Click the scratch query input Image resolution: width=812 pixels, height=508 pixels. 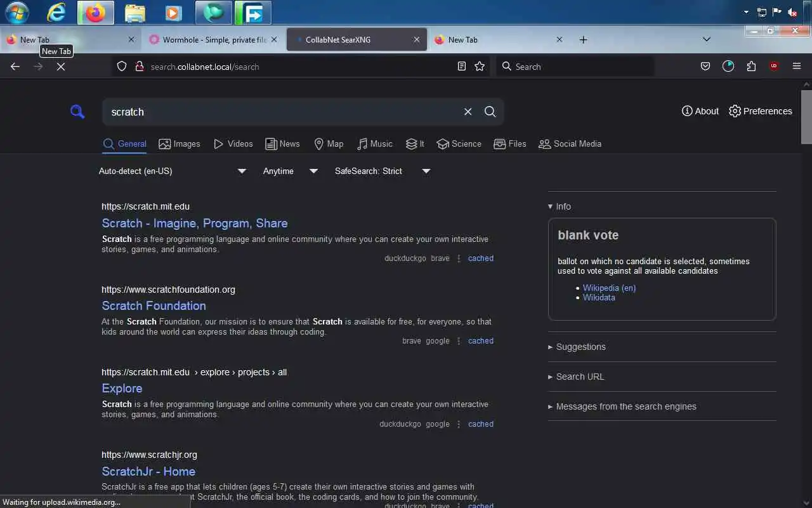pos(284,112)
